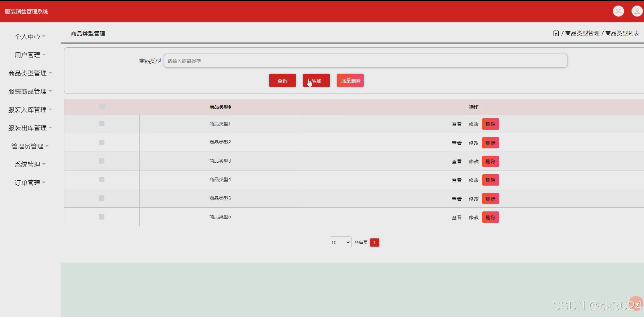
Task: Check the box for 商品类型1 row
Action: click(101, 124)
